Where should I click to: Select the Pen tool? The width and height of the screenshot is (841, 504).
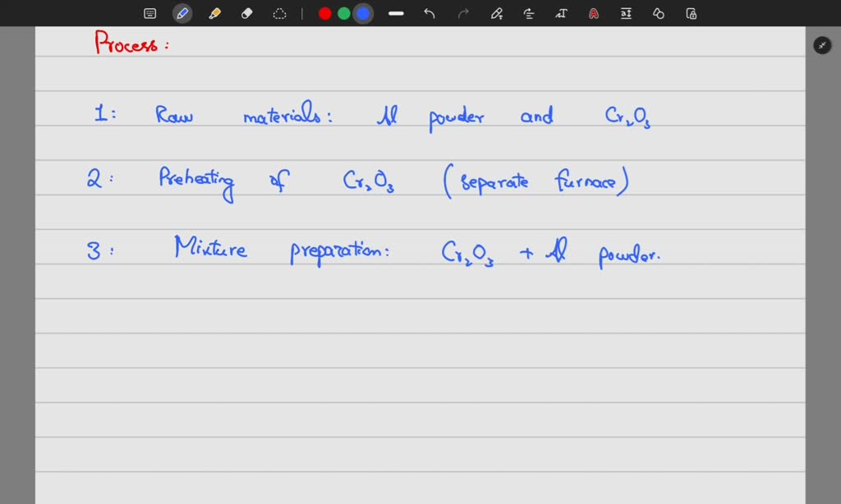(x=182, y=13)
